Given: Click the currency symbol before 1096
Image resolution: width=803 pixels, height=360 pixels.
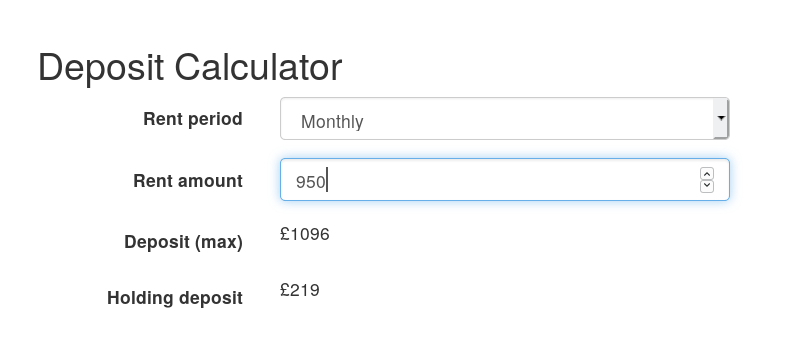Looking at the screenshot, I should click(x=285, y=234).
